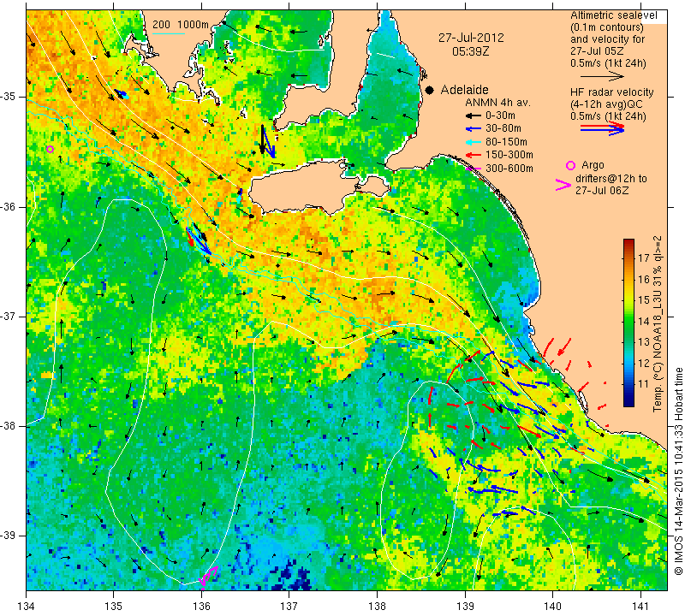Click the -37 latitude axis label
This screenshot has height=616, width=685.
point(9,316)
